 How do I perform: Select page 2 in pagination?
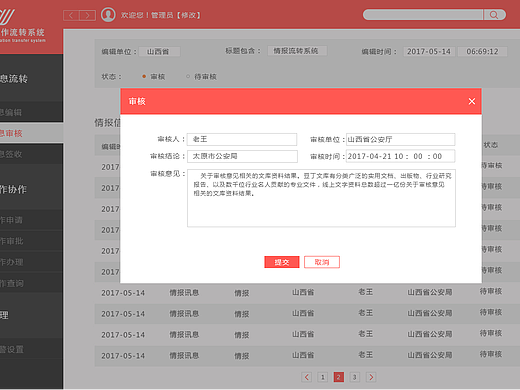point(339,377)
